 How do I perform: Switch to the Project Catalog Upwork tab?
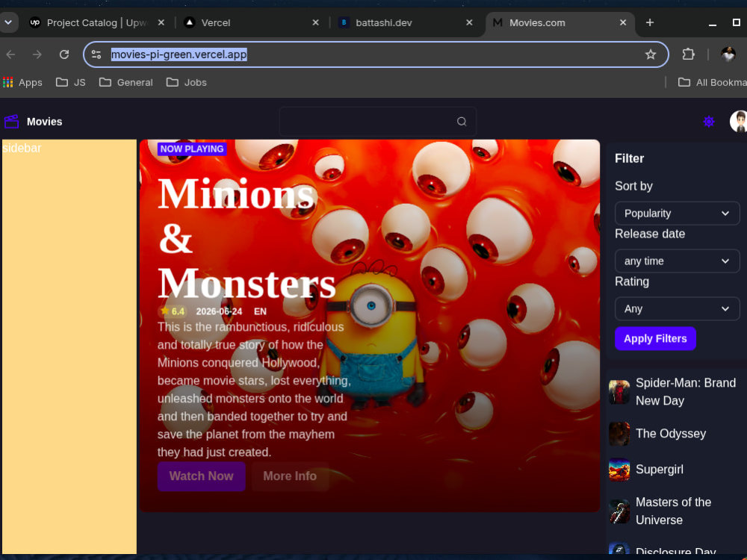(96, 22)
